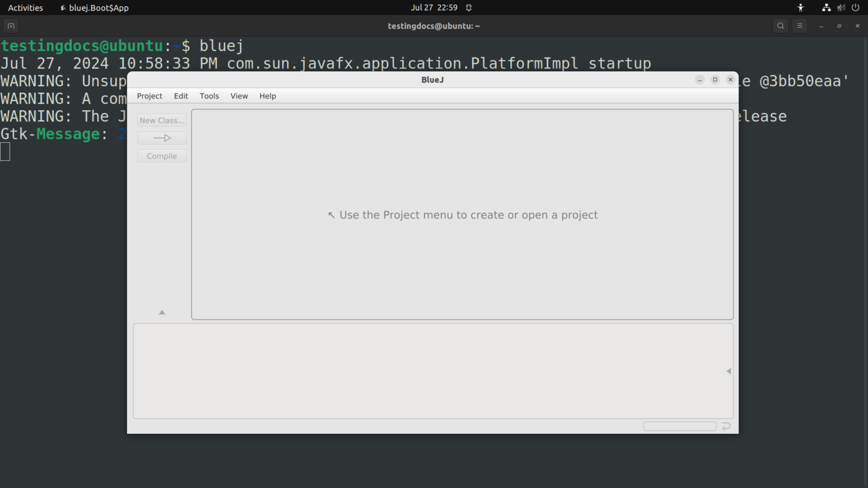
Task: Toggle the notification bell beside the clock
Action: (x=468, y=7)
